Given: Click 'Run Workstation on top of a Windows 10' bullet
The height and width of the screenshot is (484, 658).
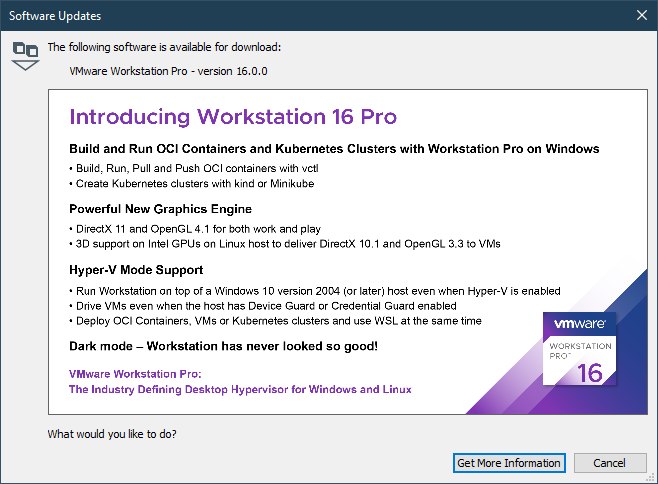Looking at the screenshot, I should coord(315,291).
